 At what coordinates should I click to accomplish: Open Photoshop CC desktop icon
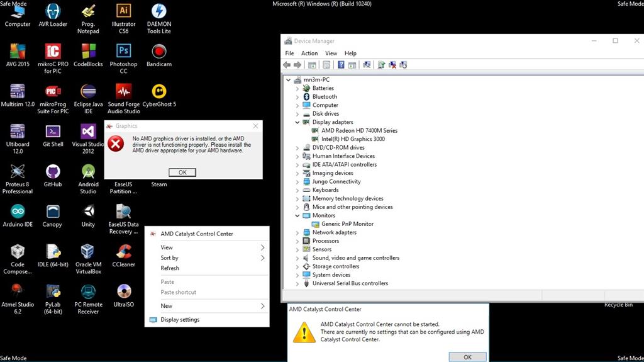coord(123,59)
